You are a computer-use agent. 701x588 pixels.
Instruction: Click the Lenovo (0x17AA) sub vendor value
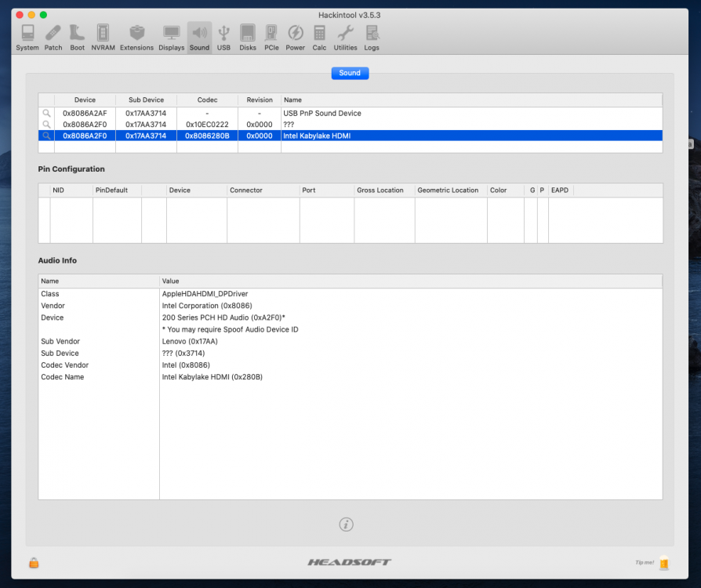(x=190, y=341)
